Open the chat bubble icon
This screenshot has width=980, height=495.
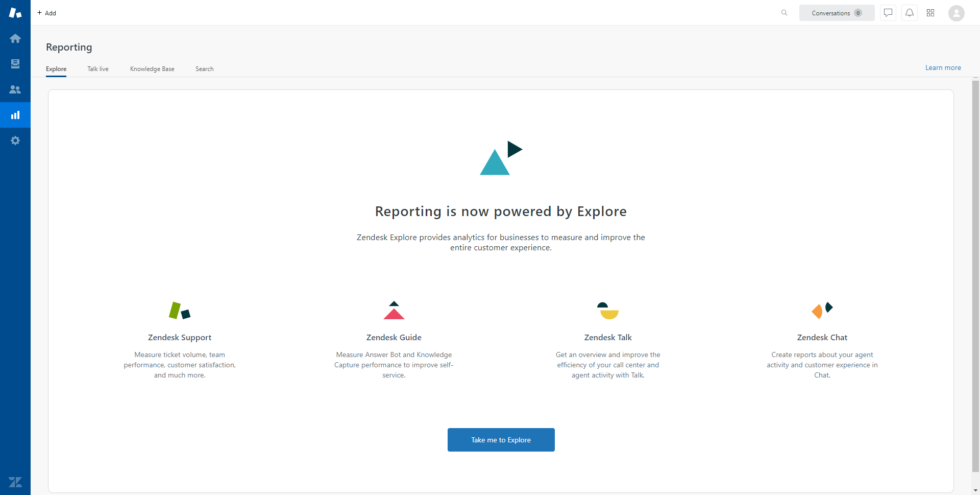tap(888, 13)
